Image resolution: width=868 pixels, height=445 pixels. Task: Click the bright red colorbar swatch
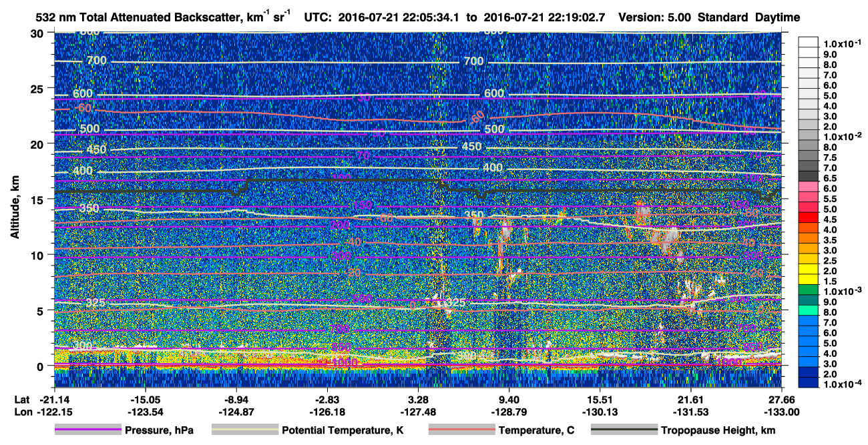[x=808, y=219]
